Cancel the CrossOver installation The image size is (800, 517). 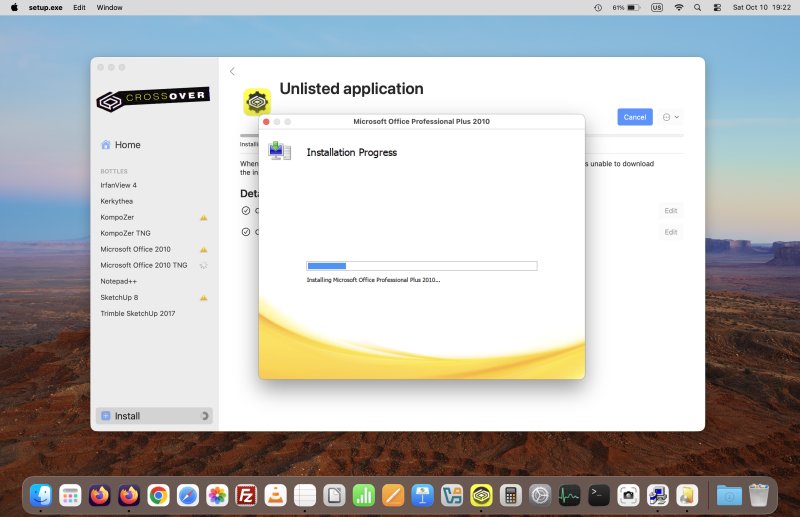point(635,117)
